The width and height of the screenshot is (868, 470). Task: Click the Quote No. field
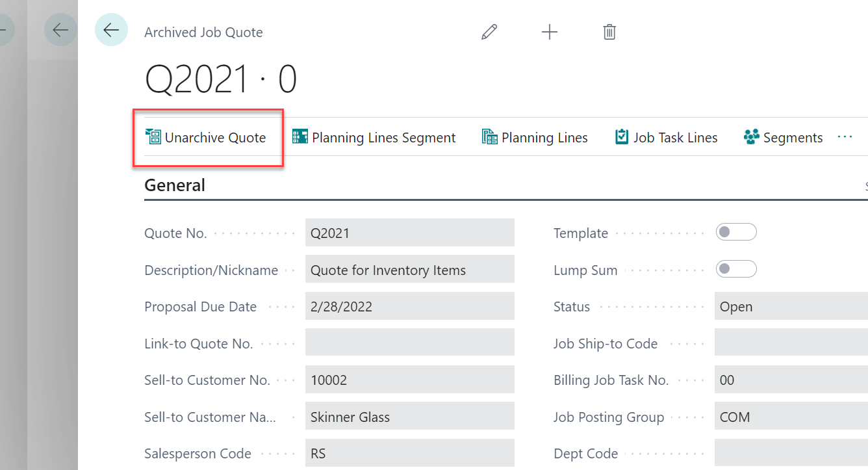pyautogui.click(x=409, y=233)
